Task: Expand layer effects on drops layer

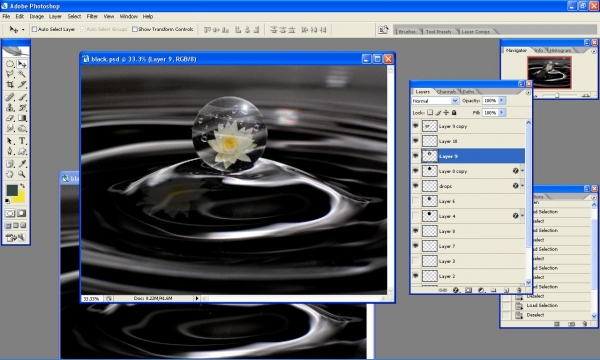Action: click(522, 186)
